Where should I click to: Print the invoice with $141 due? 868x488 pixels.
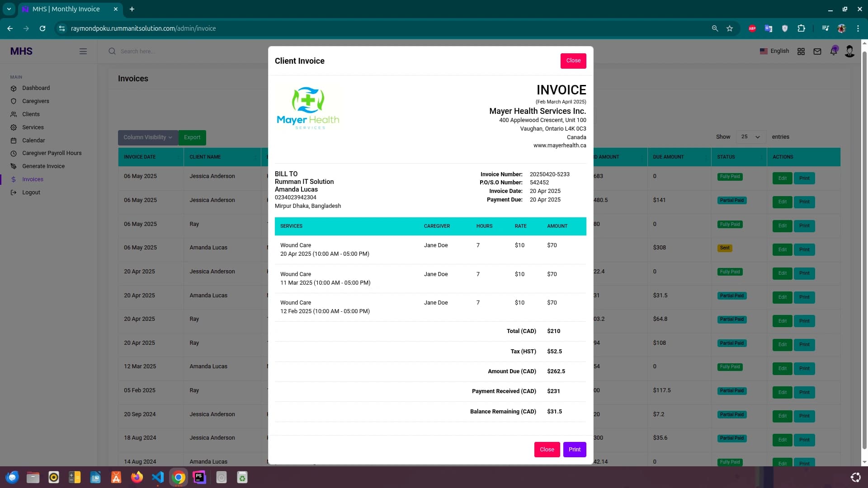pos(804,202)
